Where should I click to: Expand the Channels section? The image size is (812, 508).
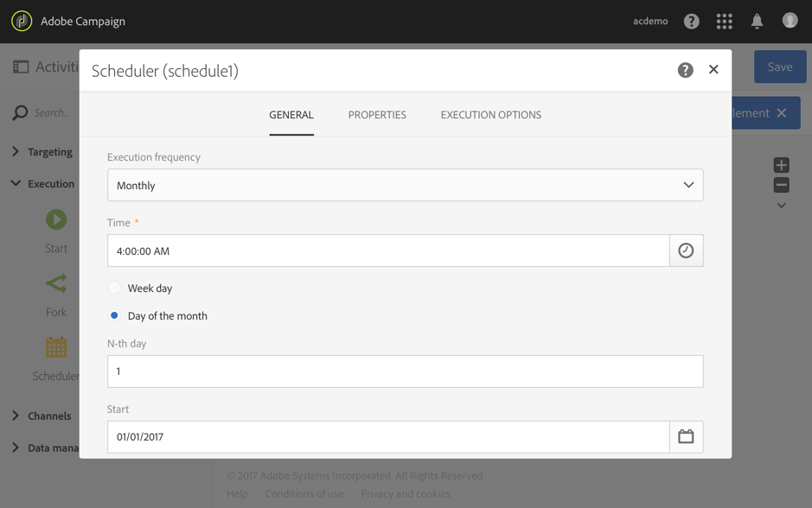pos(42,416)
